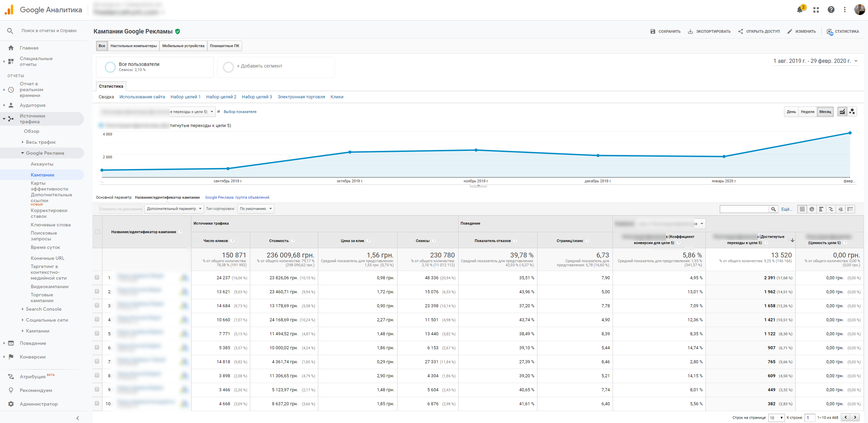868x423 pixels.
Task: Tick the checkbox for row 7
Action: (97, 362)
